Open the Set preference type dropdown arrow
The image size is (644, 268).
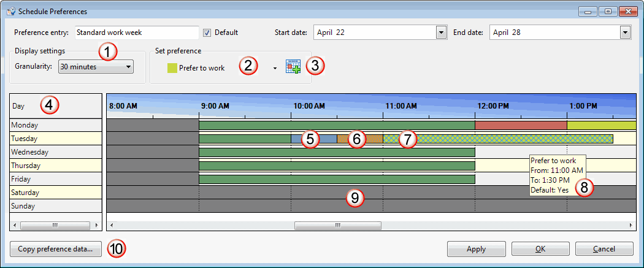[x=275, y=69]
